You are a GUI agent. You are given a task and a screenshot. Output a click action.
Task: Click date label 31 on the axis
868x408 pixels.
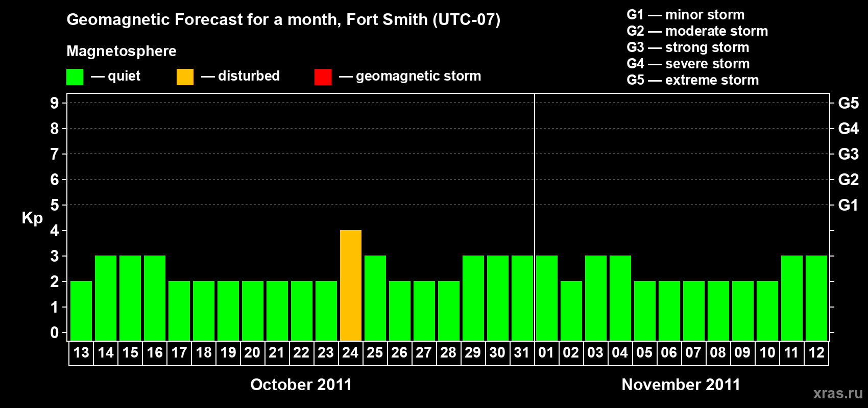(x=522, y=352)
